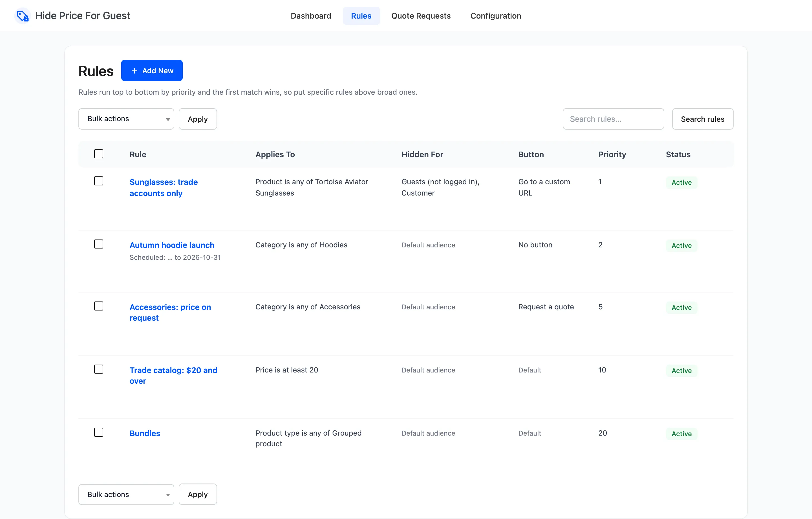Go to the Dashboard tab
The height and width of the screenshot is (519, 812).
coord(311,16)
